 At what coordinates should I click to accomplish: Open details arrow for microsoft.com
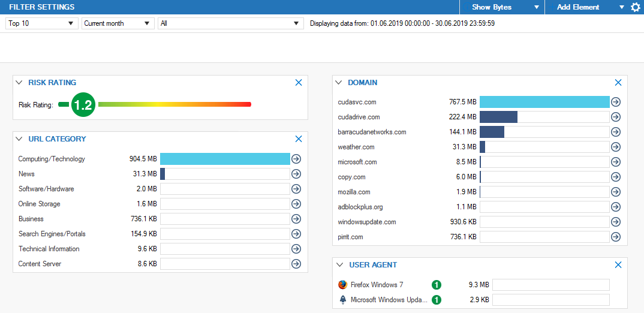pos(615,162)
